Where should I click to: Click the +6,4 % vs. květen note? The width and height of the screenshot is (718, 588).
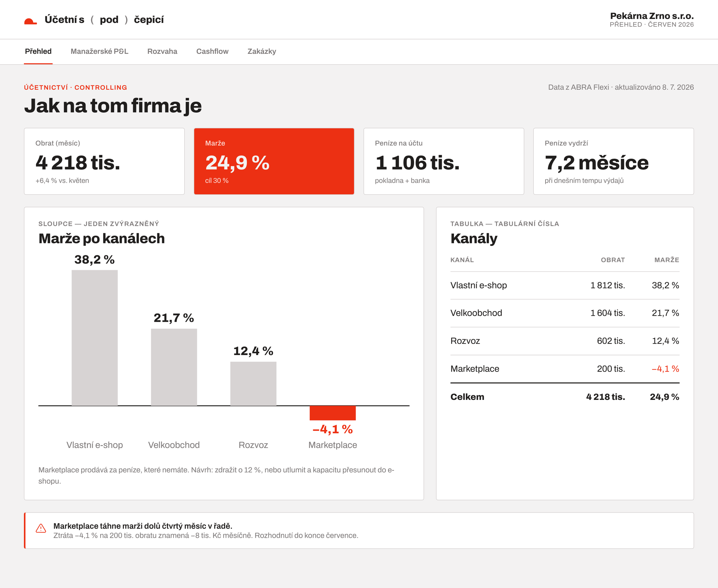[x=62, y=181]
